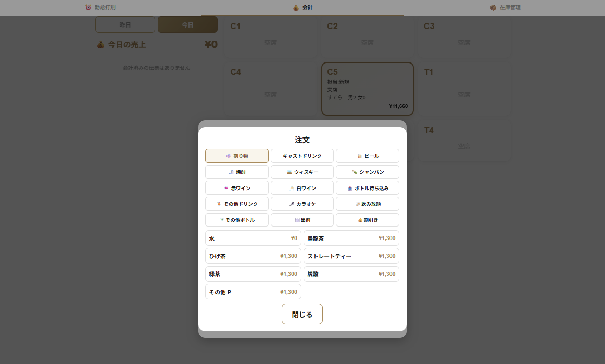Select the T1 table card
The height and width of the screenshot is (364, 605).
[x=464, y=89]
